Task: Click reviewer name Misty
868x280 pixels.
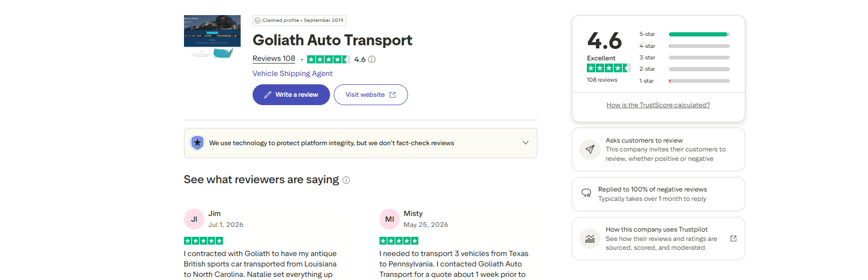Action: [413, 213]
